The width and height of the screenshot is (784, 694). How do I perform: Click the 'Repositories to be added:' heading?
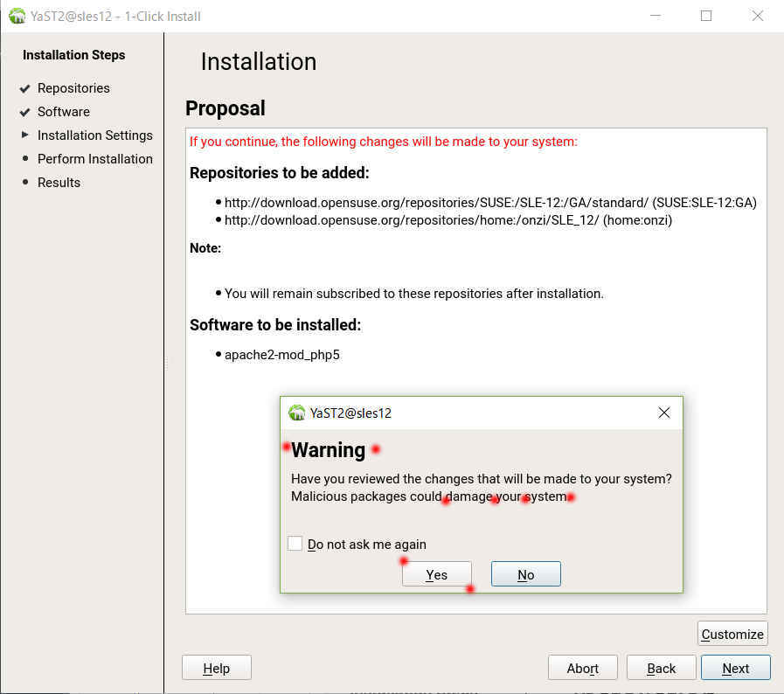click(x=280, y=172)
